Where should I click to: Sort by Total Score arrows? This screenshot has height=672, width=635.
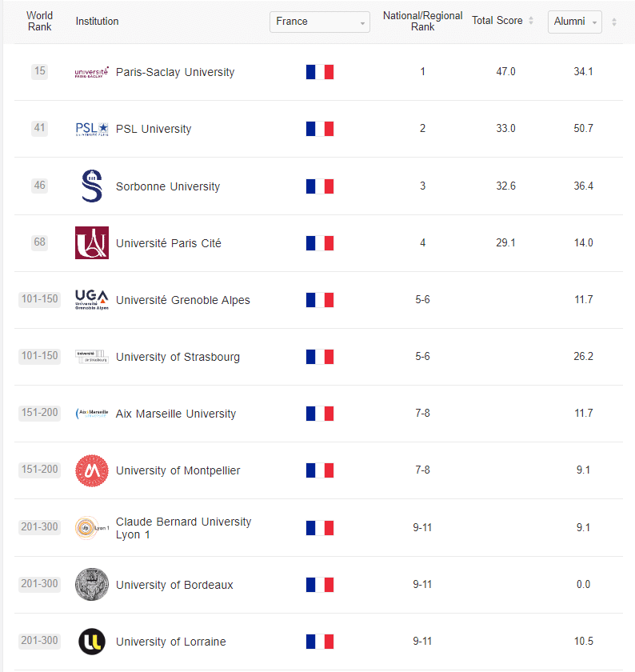[531, 20]
